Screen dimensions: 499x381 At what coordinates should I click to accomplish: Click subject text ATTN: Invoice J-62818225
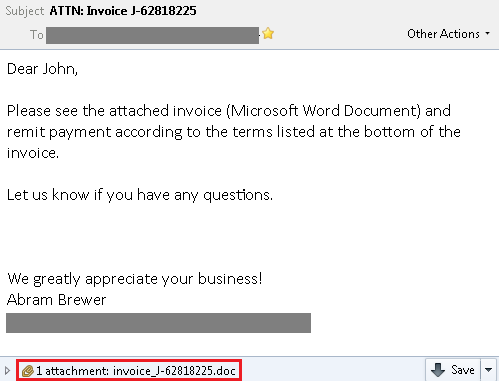point(123,11)
